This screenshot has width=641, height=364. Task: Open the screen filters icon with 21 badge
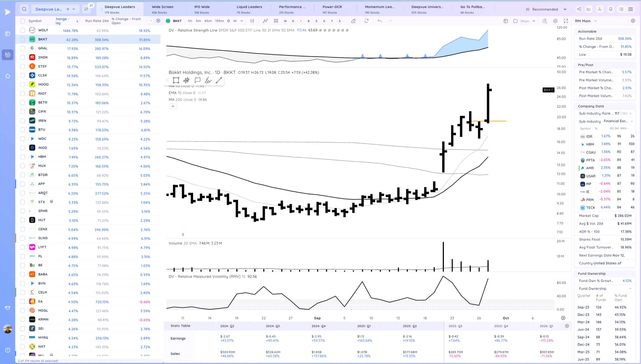pos(87,9)
